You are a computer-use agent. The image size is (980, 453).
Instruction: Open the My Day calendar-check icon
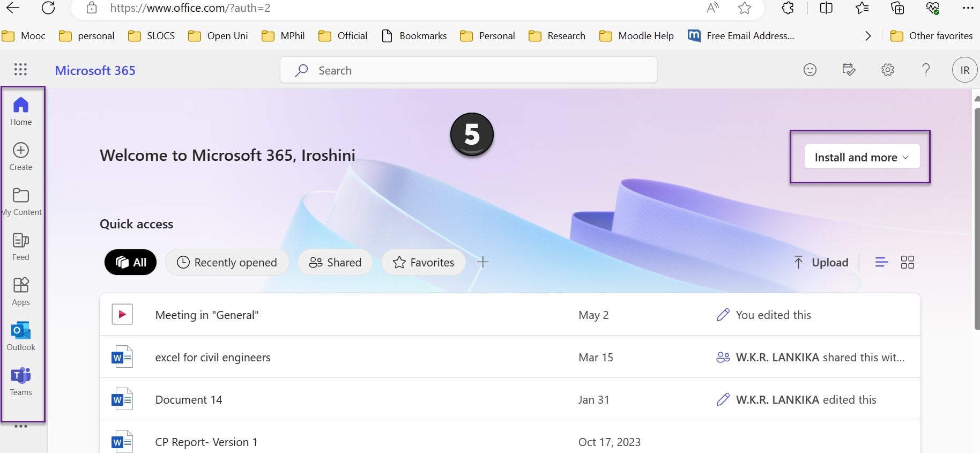(849, 70)
